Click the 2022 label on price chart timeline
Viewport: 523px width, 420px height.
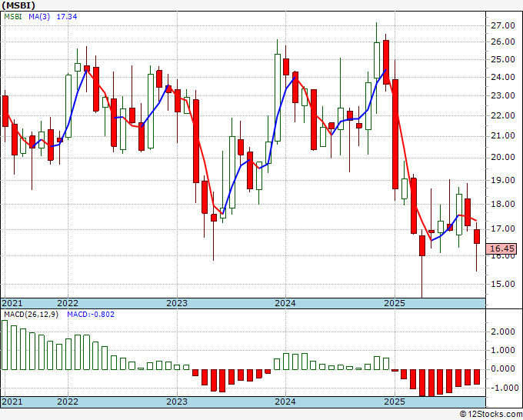[x=68, y=303]
